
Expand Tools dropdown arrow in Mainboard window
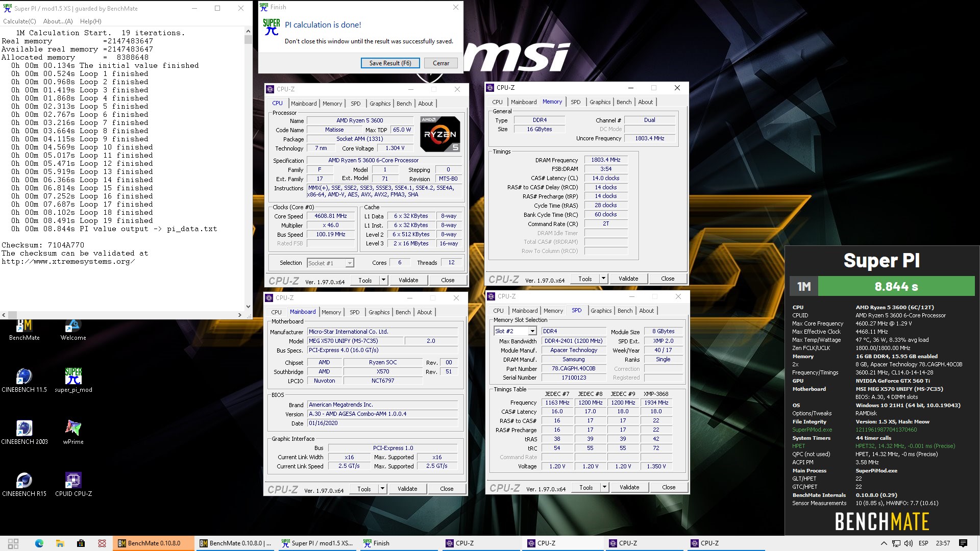point(383,489)
